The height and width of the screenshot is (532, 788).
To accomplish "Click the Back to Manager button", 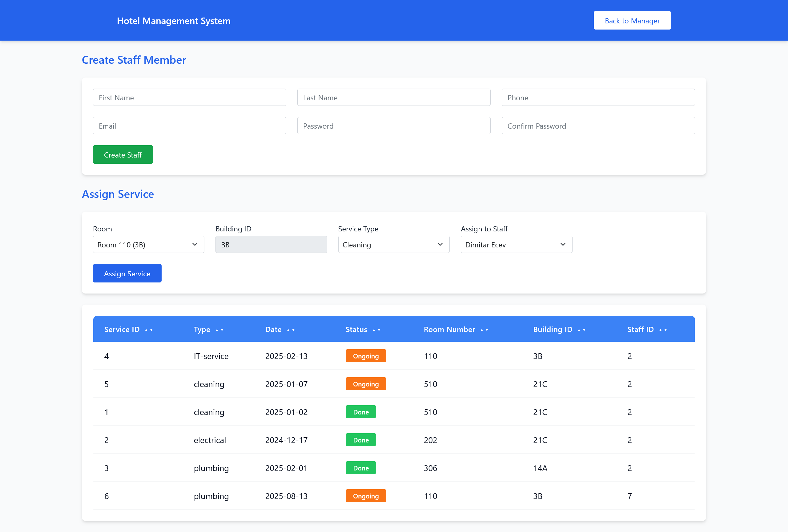I will point(632,21).
